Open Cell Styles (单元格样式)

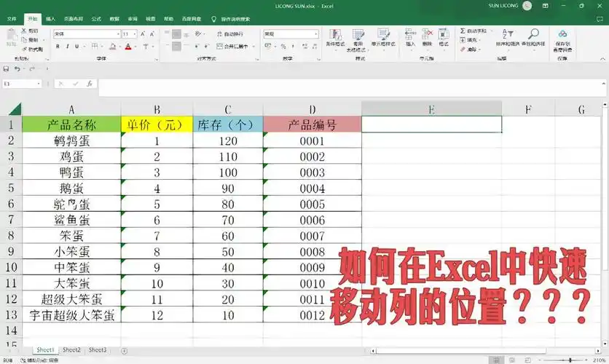click(x=383, y=38)
